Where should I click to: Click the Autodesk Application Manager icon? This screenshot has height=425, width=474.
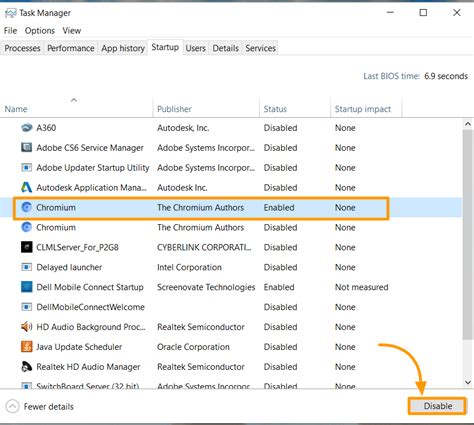tap(27, 187)
